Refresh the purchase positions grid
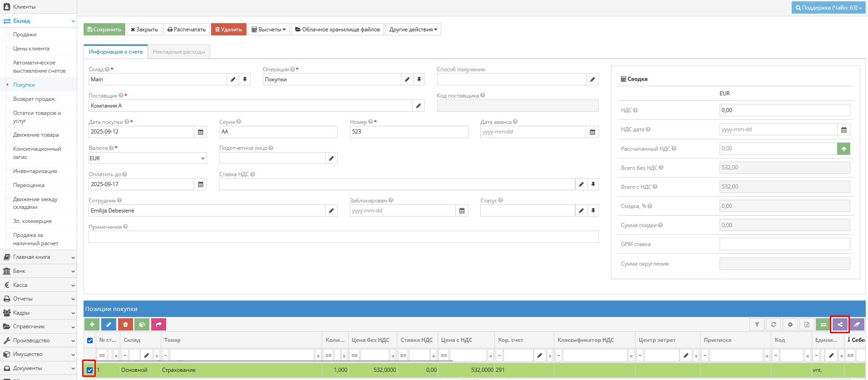 coord(774,324)
